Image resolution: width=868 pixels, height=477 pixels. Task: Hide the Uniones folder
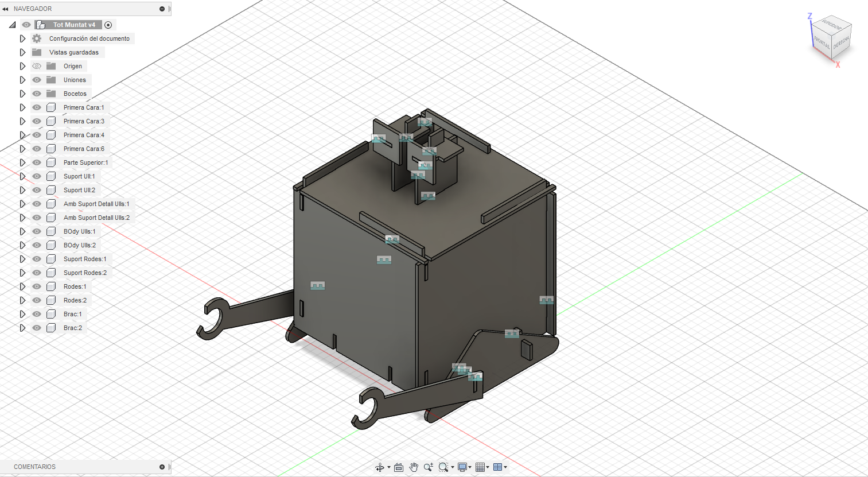click(37, 80)
